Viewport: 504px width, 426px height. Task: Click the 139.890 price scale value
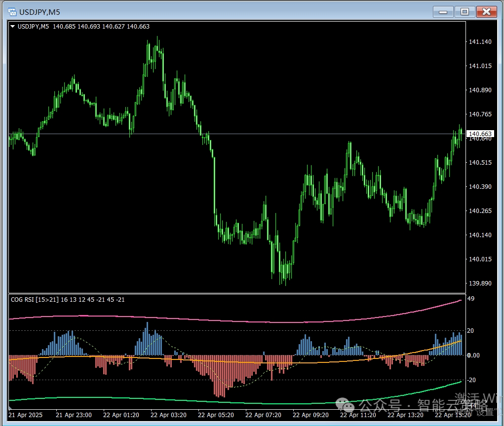(x=480, y=283)
